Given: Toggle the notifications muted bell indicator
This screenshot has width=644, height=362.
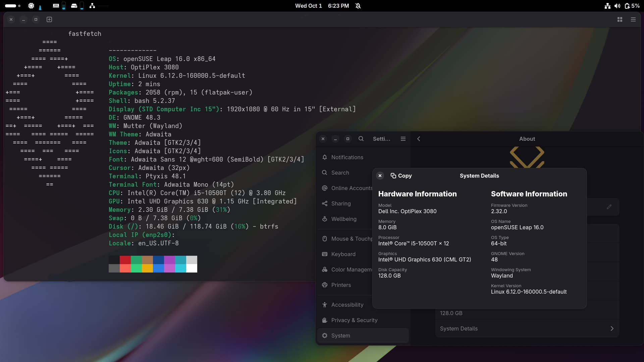Looking at the screenshot, I should [358, 6].
